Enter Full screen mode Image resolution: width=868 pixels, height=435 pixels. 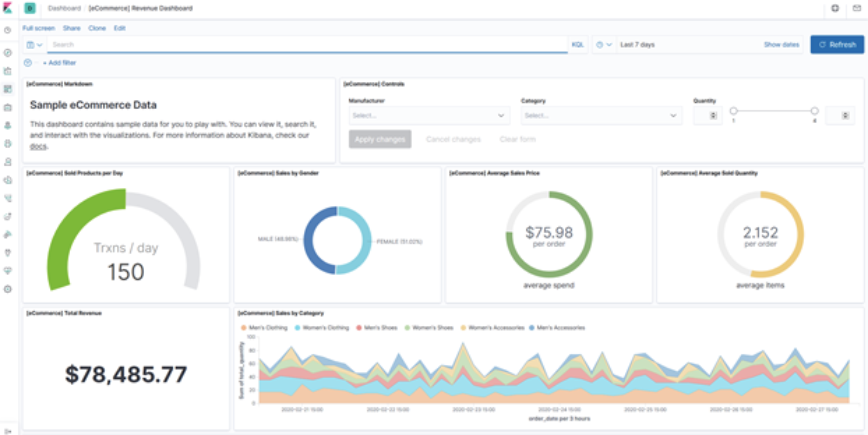(39, 28)
